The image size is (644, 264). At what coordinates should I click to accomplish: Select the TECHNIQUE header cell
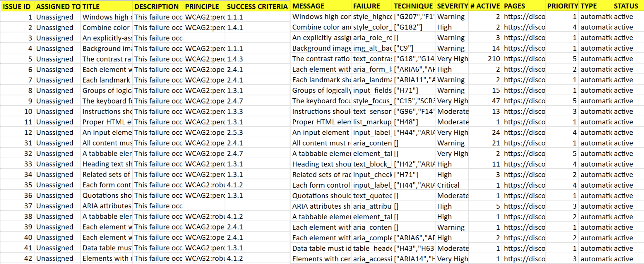[x=413, y=6]
